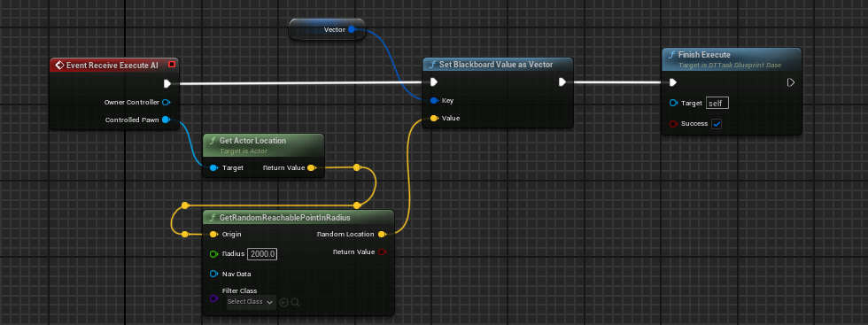
Task: Click the exec output pin of Finish Execute
Action: pos(791,82)
